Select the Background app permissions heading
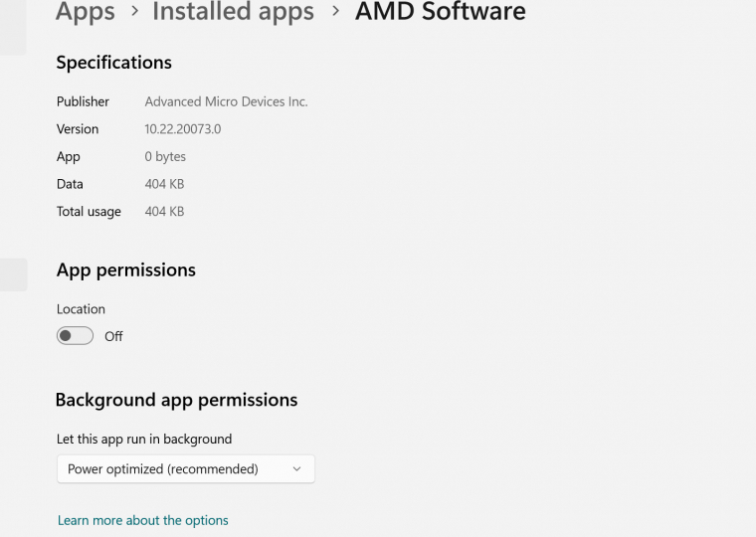The height and width of the screenshot is (537, 756). 176,400
